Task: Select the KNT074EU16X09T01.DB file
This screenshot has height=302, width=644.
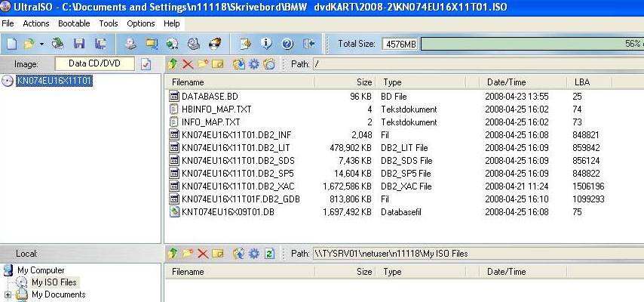Action: click(228, 213)
